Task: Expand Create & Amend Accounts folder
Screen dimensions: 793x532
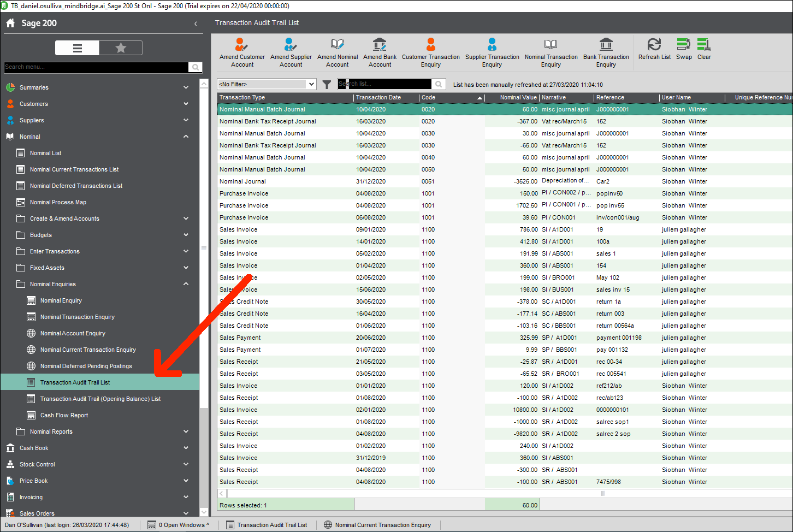Action: [186, 218]
